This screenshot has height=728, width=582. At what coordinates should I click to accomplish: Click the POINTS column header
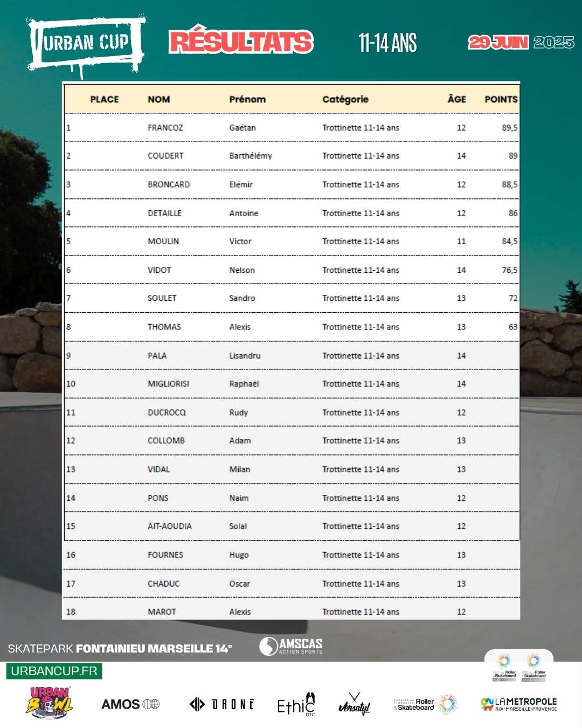click(x=501, y=99)
